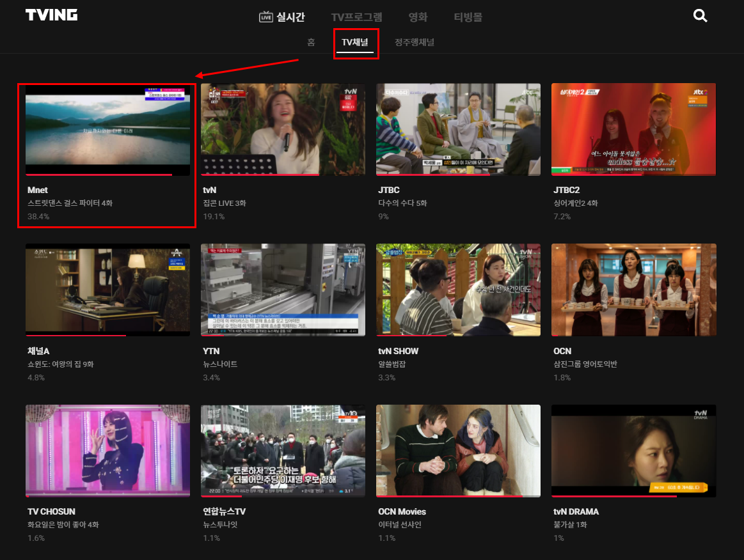Screen dimensions: 744x560
Task: Click the OCN channel name
Action: coord(562,351)
